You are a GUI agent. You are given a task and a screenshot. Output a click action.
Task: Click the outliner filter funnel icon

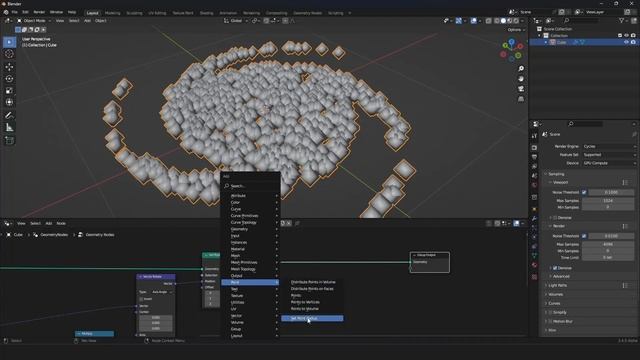[x=621, y=20]
